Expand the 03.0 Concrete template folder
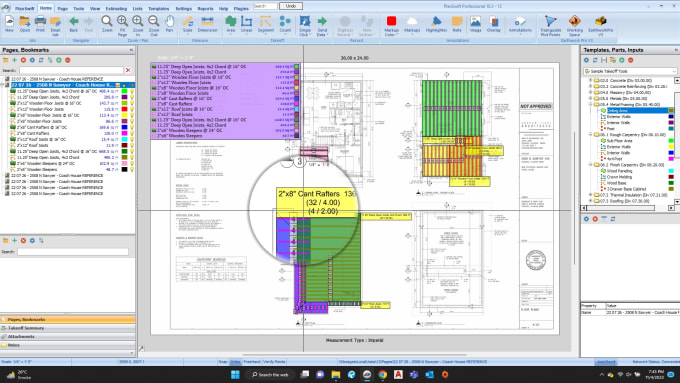Screen dimensions: 680x383 pyautogui.click(x=590, y=80)
